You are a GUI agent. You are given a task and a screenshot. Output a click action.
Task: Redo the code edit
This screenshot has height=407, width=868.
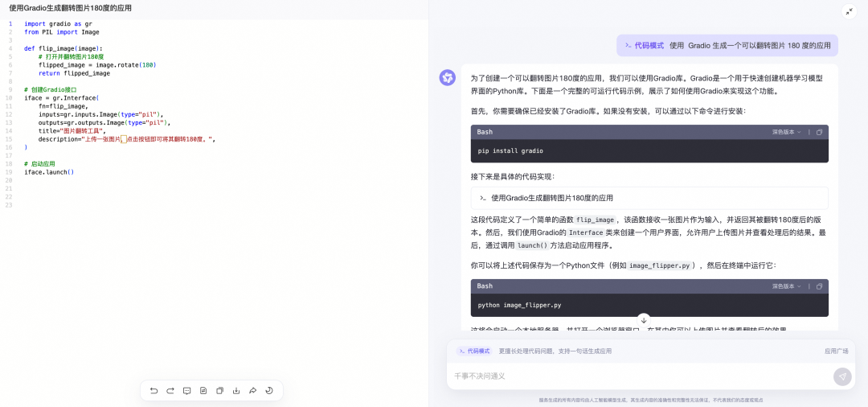(x=170, y=390)
